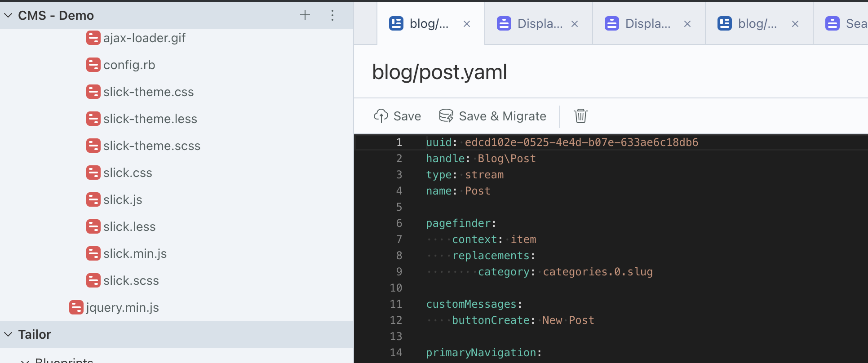This screenshot has width=868, height=363.
Task: Click the slick.less file icon
Action: (93, 226)
